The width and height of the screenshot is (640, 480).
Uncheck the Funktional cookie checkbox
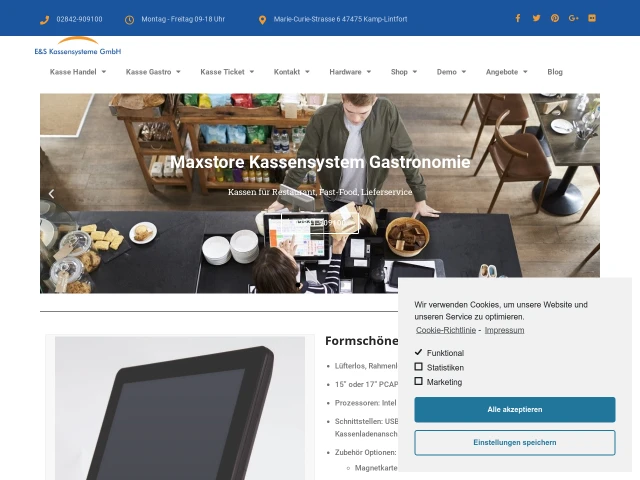[418, 352]
